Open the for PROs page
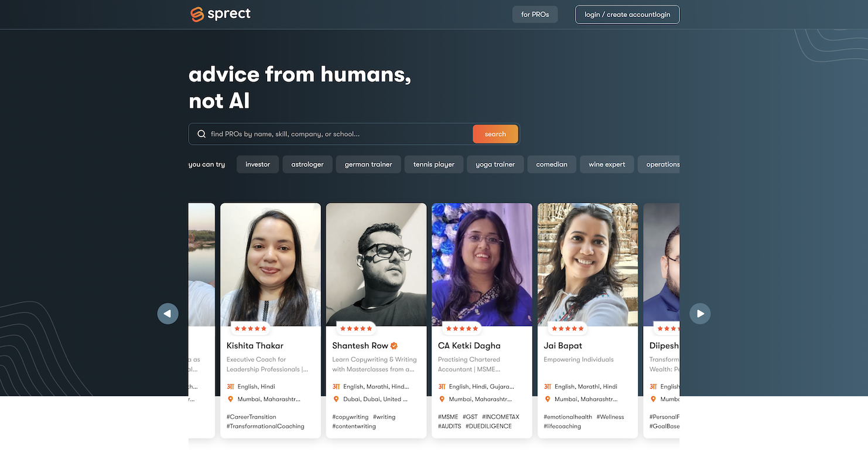Viewport: 868px width, 473px height. (535, 15)
